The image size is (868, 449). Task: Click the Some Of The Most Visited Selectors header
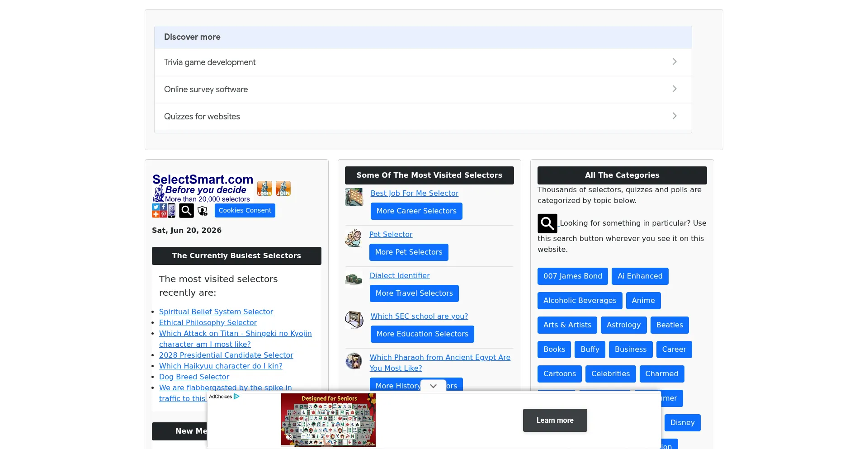[429, 175]
